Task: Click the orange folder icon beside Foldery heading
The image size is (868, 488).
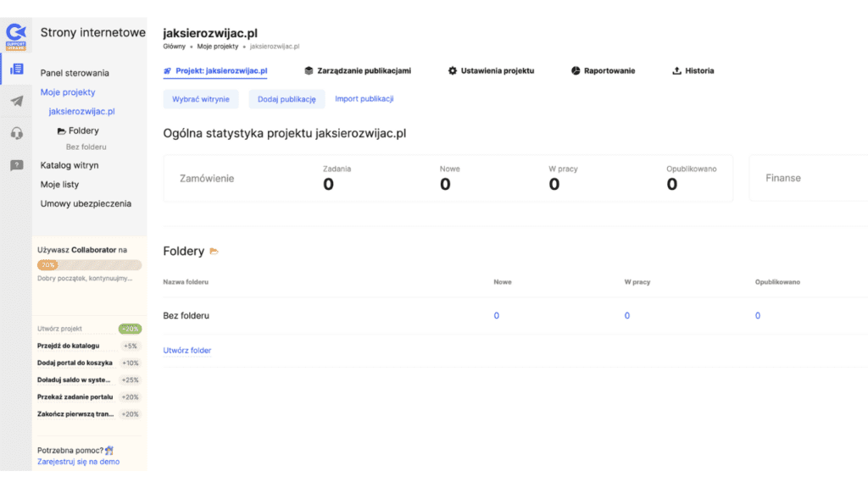Action: point(214,251)
